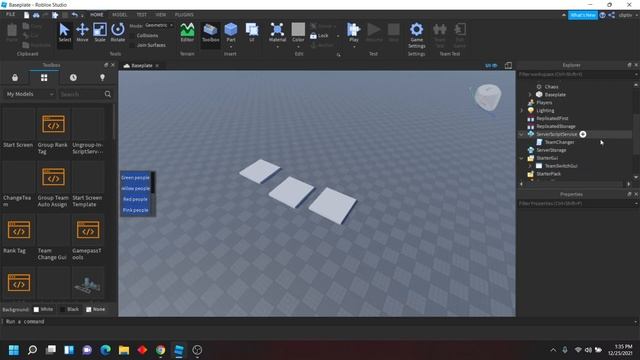Click the plus icon next to ServerScriptService
Viewport: 640px width, 360px height.
(x=583, y=134)
